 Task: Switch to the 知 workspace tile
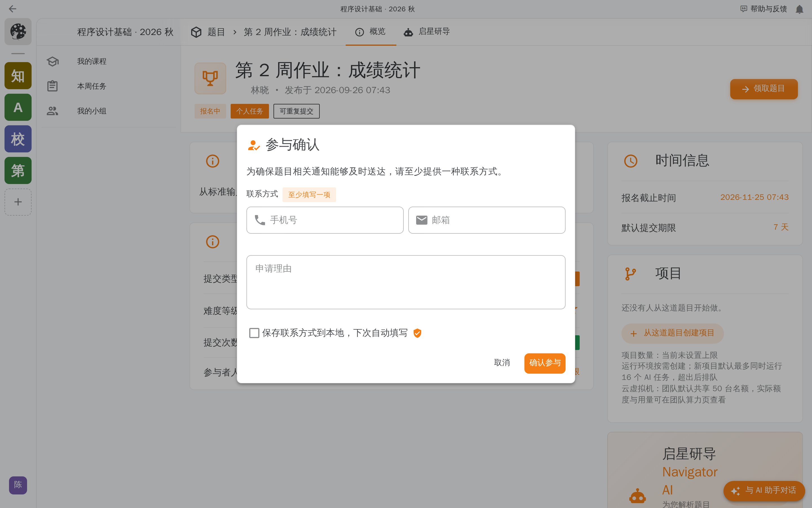click(18, 76)
